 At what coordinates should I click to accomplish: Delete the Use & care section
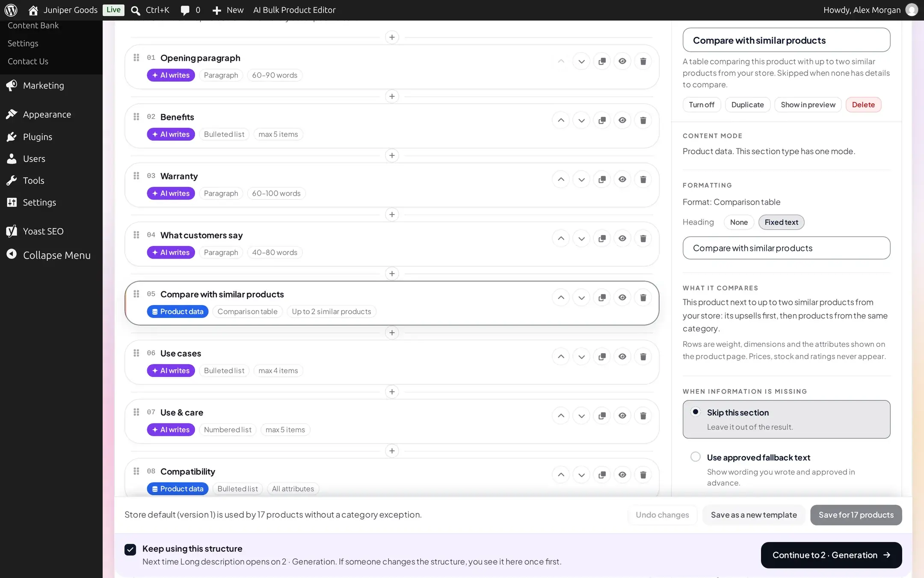[643, 416]
